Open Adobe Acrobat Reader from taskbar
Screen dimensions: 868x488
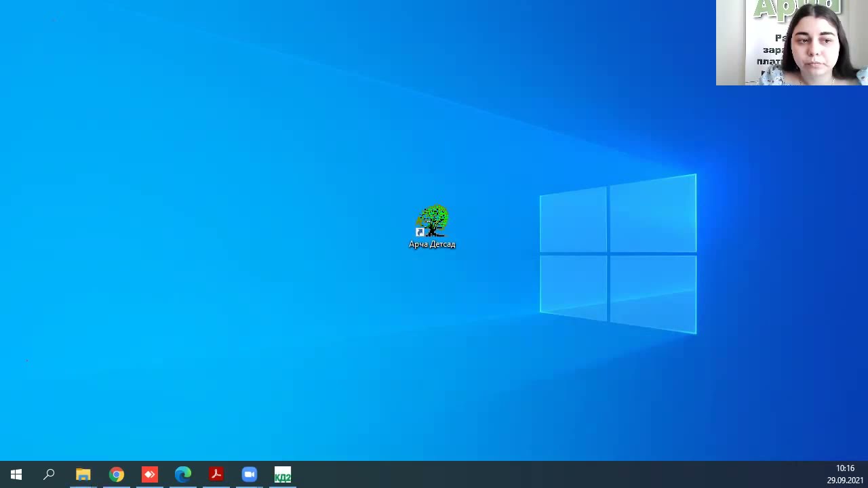[x=216, y=474]
